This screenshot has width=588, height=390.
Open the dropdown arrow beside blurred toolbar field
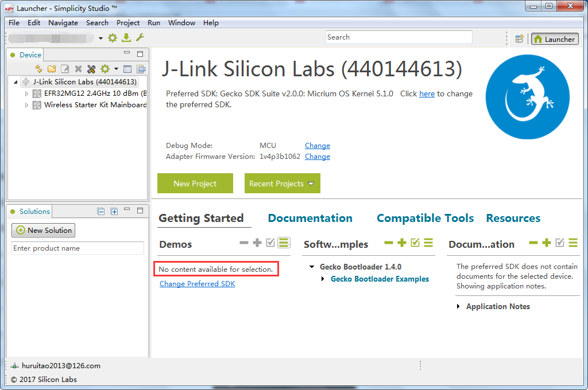coord(100,38)
